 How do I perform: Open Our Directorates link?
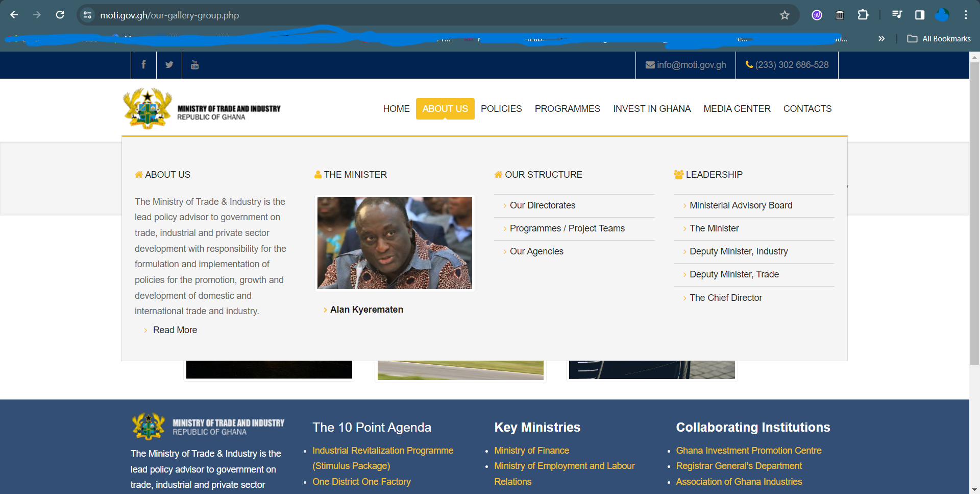coord(542,205)
